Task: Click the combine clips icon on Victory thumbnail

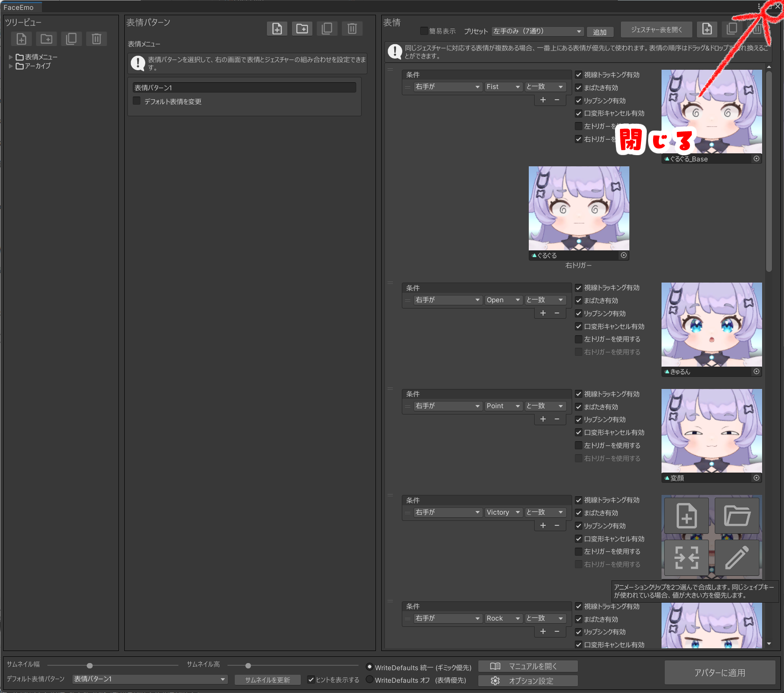Action: pos(686,558)
